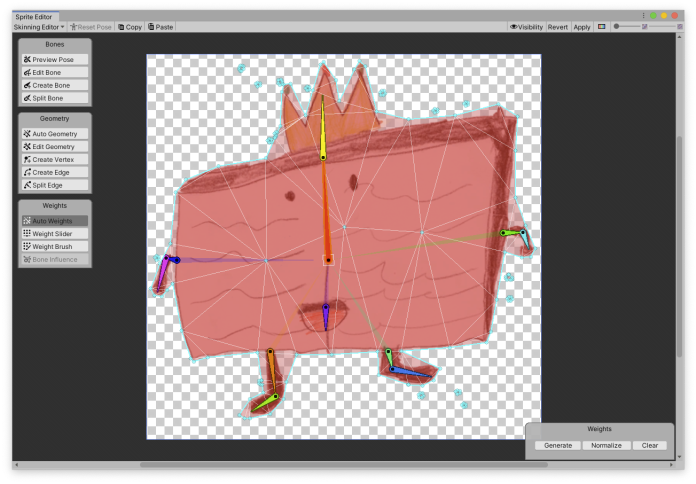Toggle the Visibility panel

526,27
